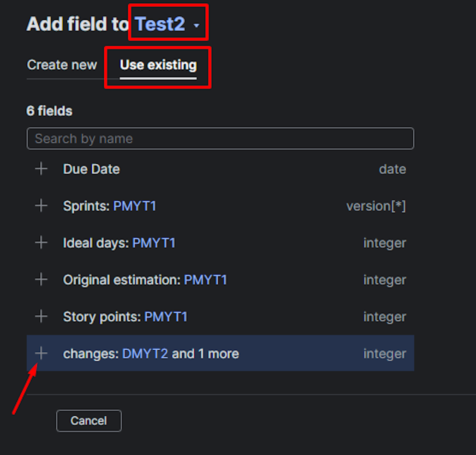
Task: Add the Sprints field using its plus icon
Action: (41, 206)
